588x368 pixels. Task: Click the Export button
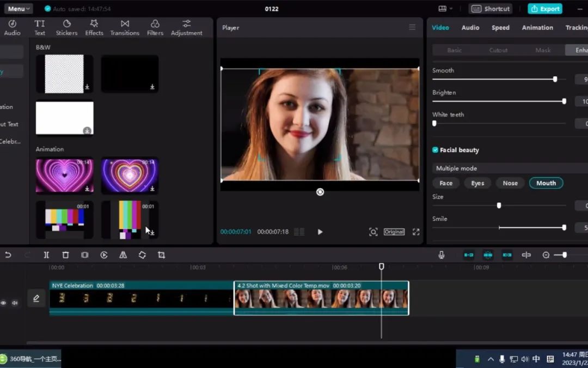point(545,9)
